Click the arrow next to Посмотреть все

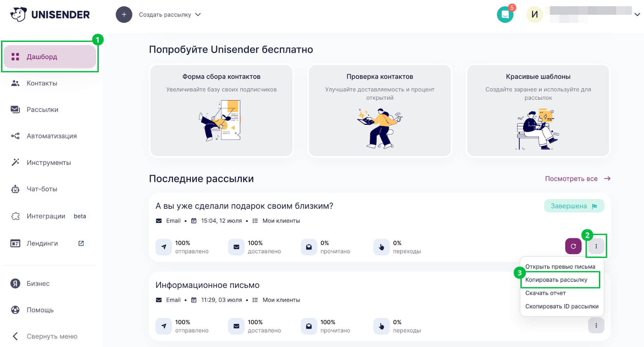pos(607,178)
